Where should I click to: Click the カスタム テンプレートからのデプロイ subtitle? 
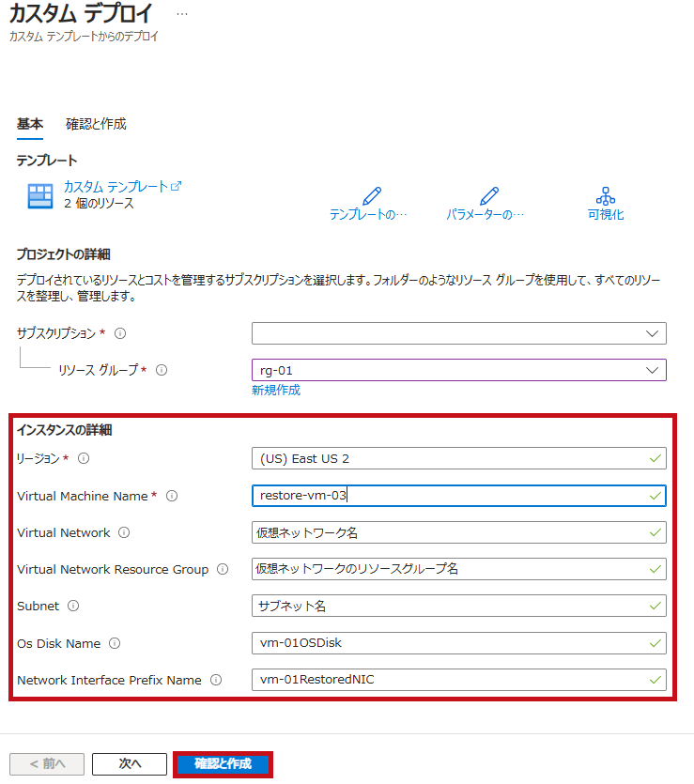pyautogui.click(x=84, y=37)
